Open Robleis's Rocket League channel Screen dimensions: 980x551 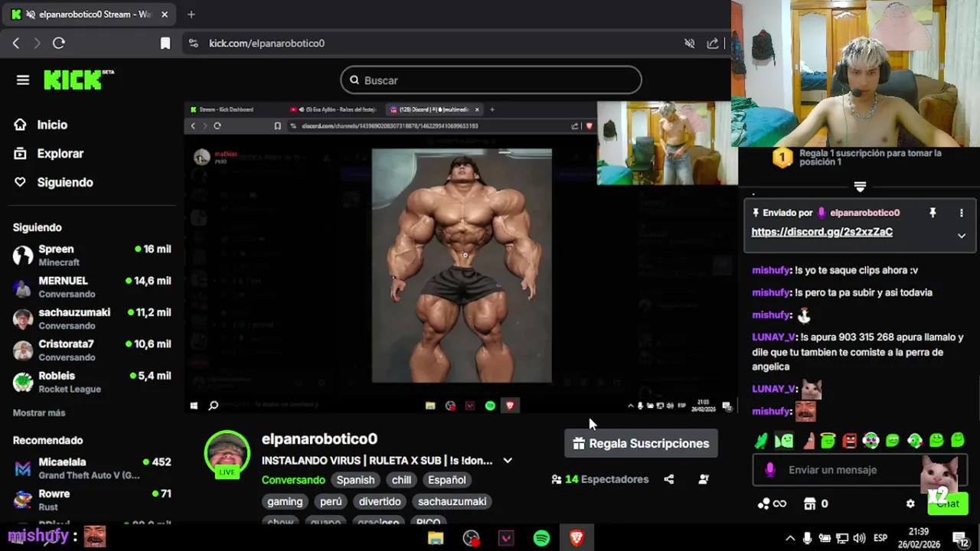click(92, 382)
